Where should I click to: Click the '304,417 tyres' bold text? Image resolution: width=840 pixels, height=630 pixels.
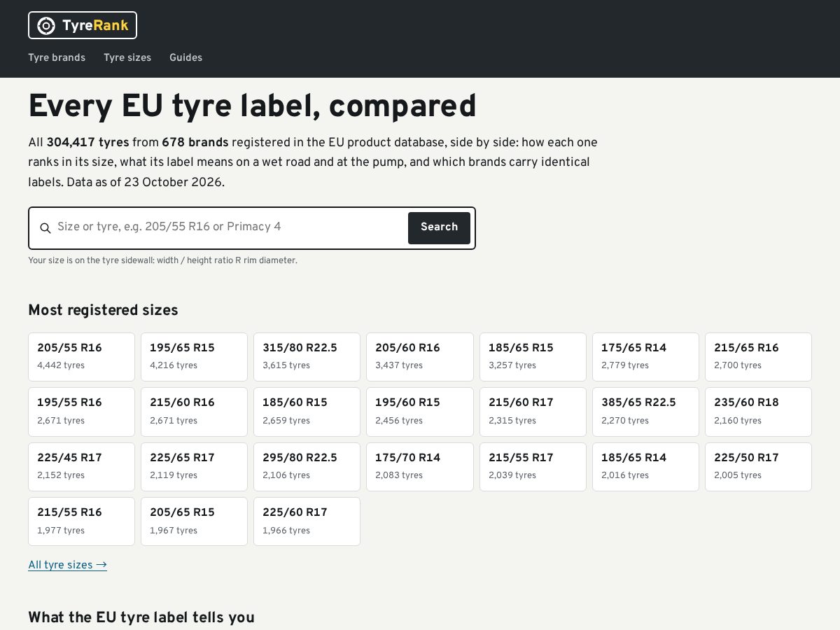[87, 143]
